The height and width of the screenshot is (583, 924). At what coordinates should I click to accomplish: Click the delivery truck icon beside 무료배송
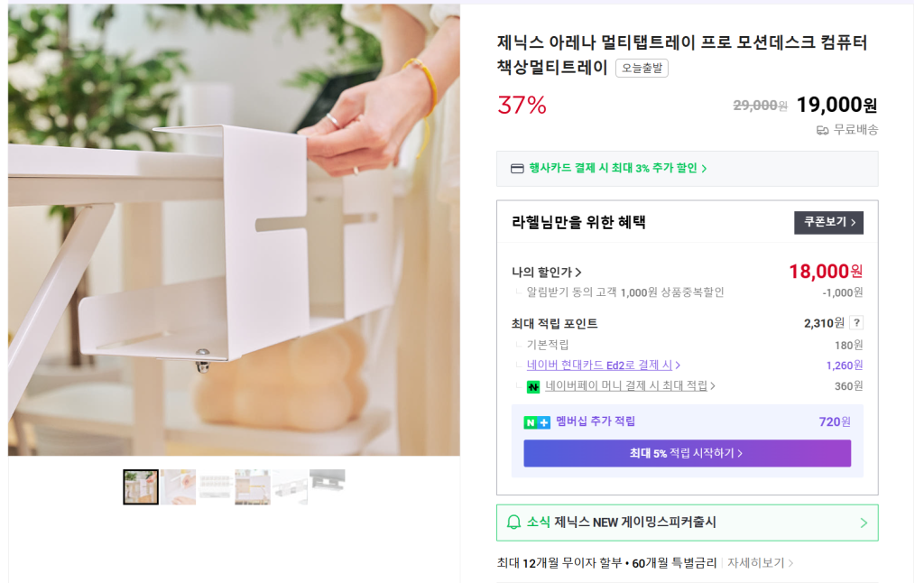pyautogui.click(x=822, y=130)
